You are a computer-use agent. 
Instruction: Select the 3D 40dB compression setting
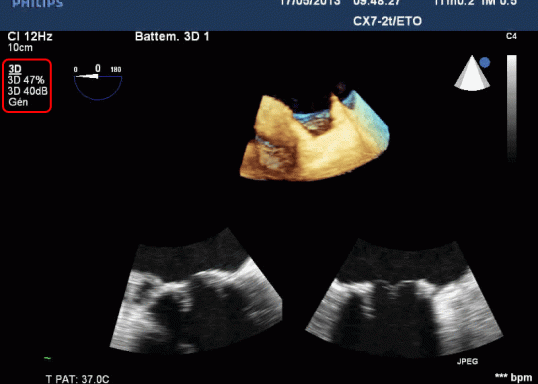pos(27,91)
